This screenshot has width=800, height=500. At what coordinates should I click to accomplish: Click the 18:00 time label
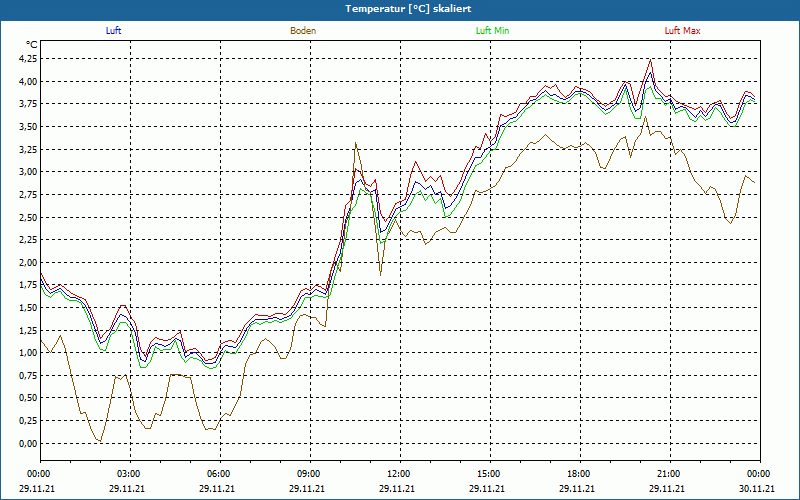pos(581,474)
